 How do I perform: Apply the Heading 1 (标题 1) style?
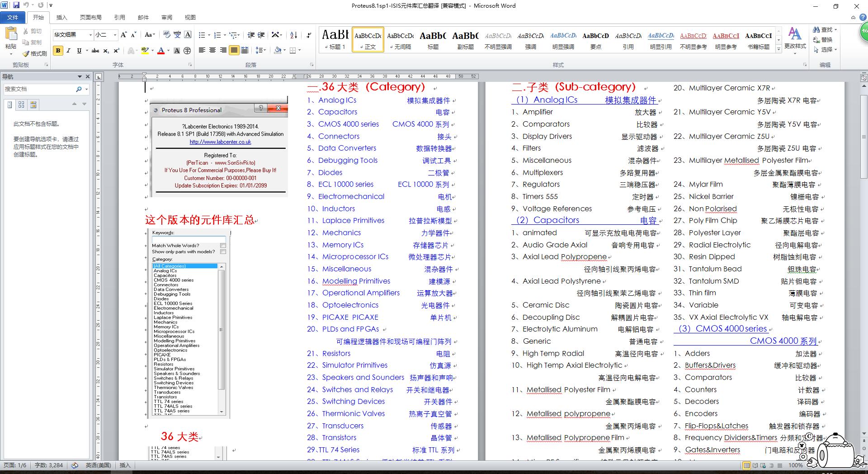[x=335, y=39]
